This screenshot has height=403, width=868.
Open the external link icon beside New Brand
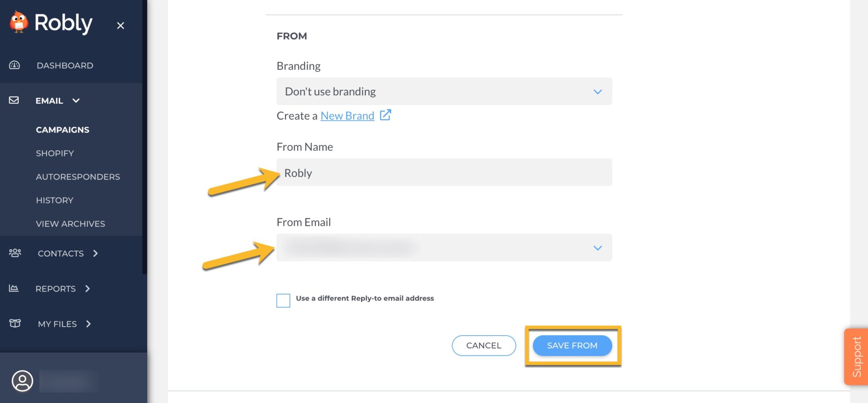385,115
